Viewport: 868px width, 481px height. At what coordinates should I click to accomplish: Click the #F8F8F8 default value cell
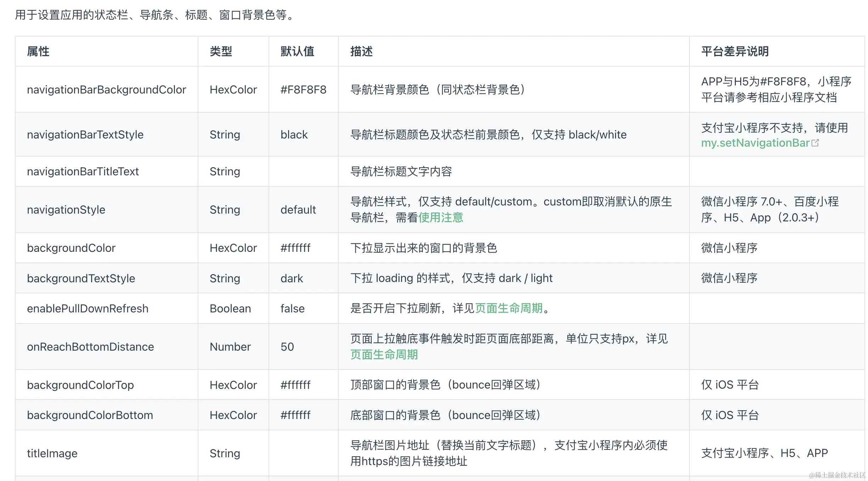tap(303, 90)
